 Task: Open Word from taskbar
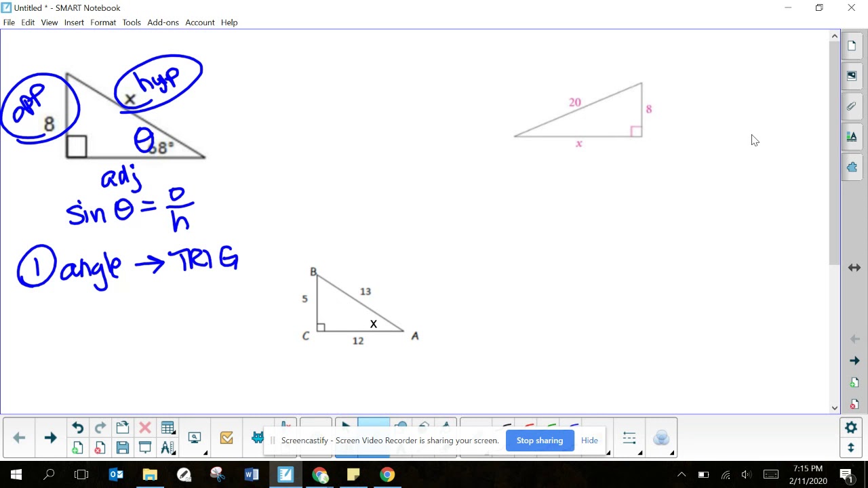pos(252,474)
